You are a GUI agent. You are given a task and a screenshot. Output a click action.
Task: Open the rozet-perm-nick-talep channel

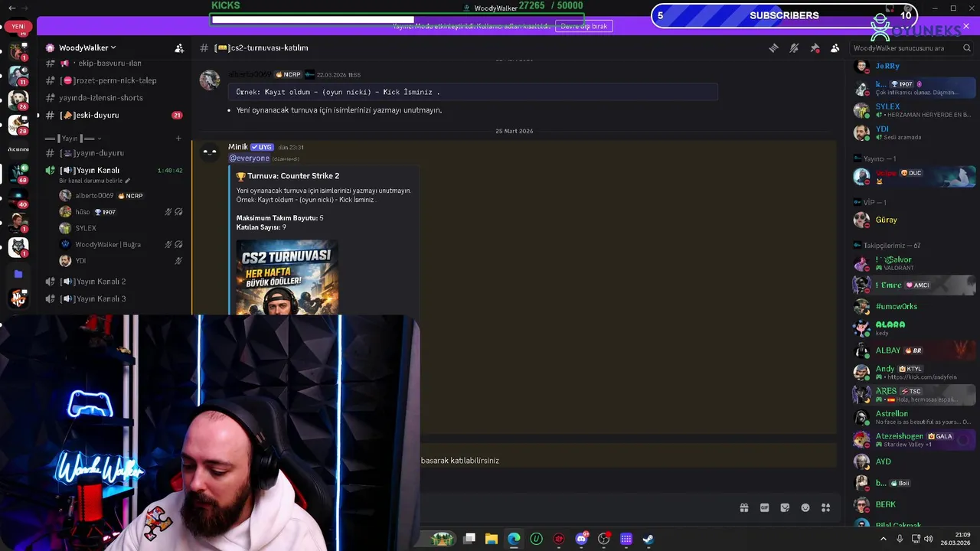(115, 80)
